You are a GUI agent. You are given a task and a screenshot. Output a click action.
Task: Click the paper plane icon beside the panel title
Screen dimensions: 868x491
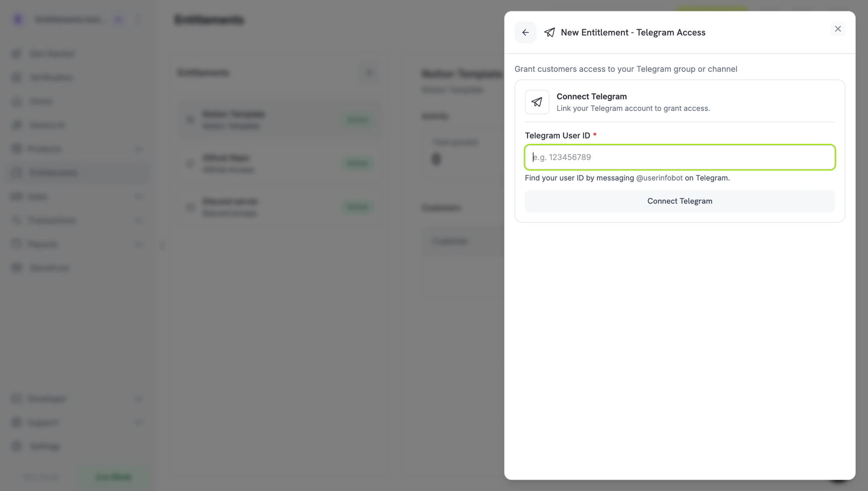pos(549,33)
